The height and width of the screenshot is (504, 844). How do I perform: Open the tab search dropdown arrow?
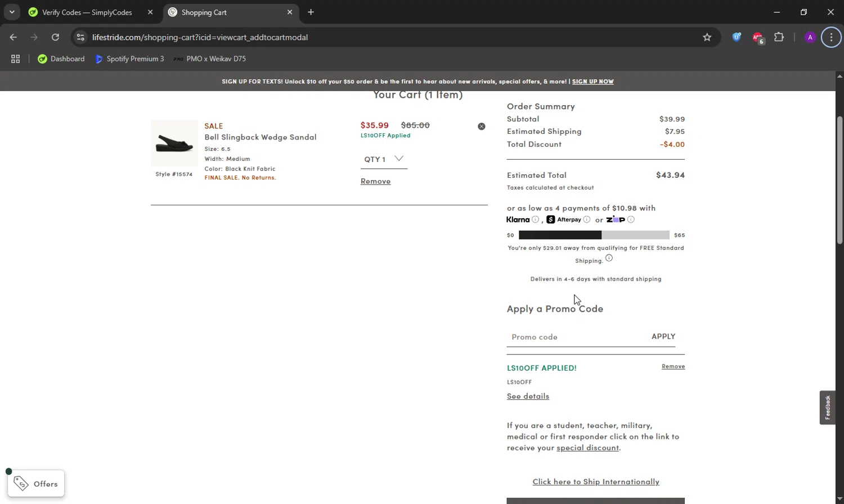[x=12, y=12]
